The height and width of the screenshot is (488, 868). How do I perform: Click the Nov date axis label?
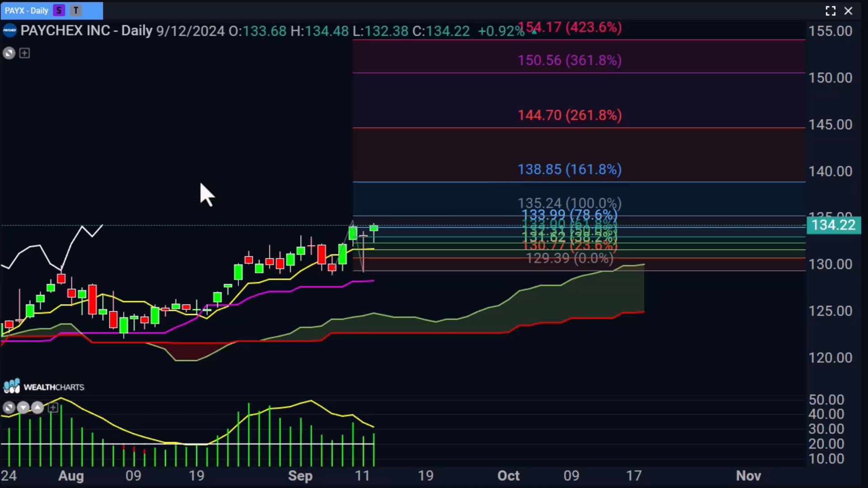click(x=749, y=476)
